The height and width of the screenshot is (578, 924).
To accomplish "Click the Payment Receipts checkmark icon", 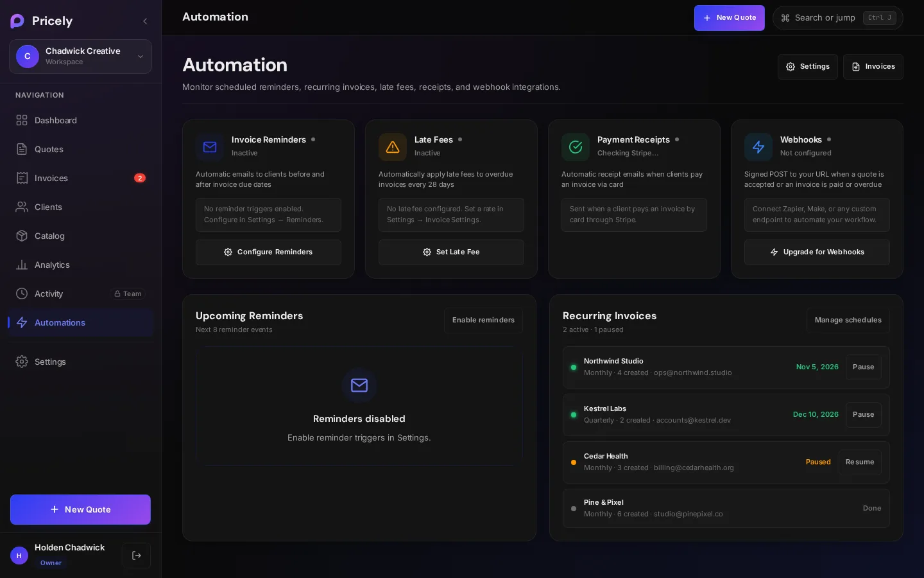I will click(x=576, y=147).
